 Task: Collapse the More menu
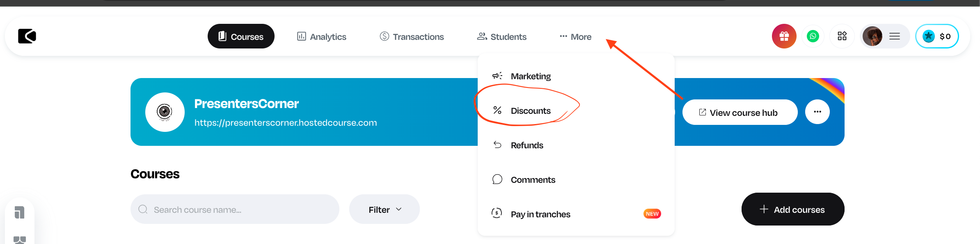click(575, 37)
